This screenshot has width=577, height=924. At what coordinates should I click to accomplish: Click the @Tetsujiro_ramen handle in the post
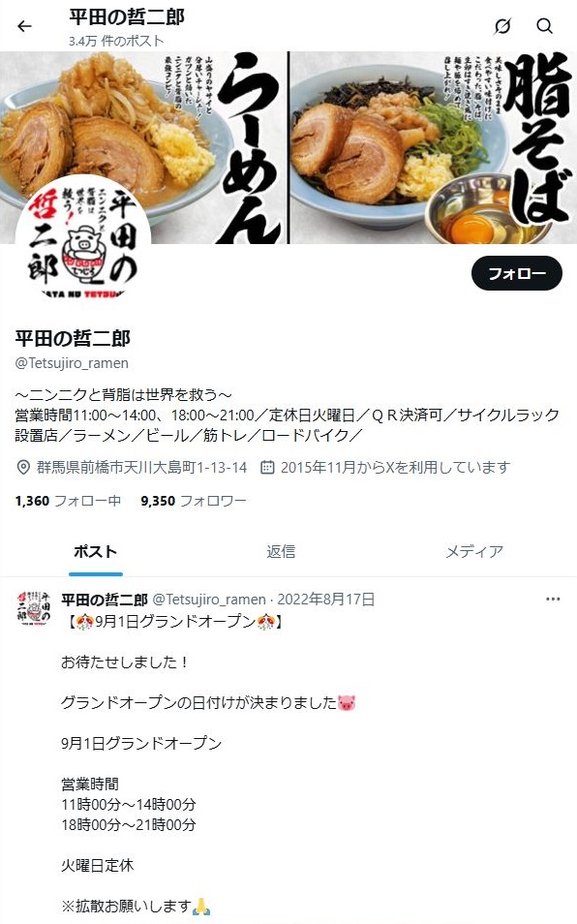pos(209,600)
